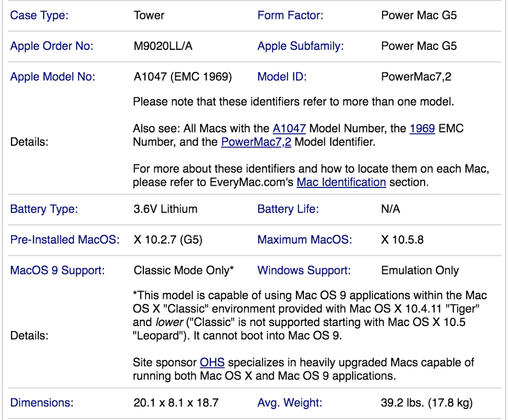Click the 'Case Type:' label
508x420 pixels.
click(x=39, y=15)
